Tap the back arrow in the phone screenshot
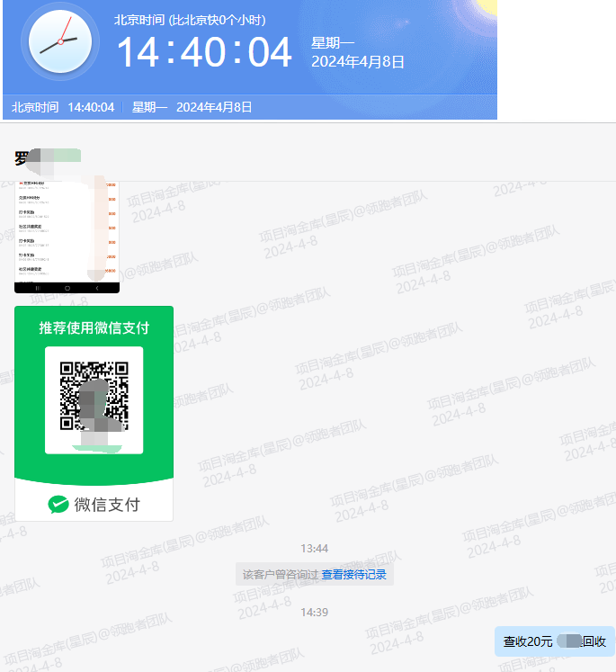Image resolution: width=616 pixels, height=672 pixels. 97,288
